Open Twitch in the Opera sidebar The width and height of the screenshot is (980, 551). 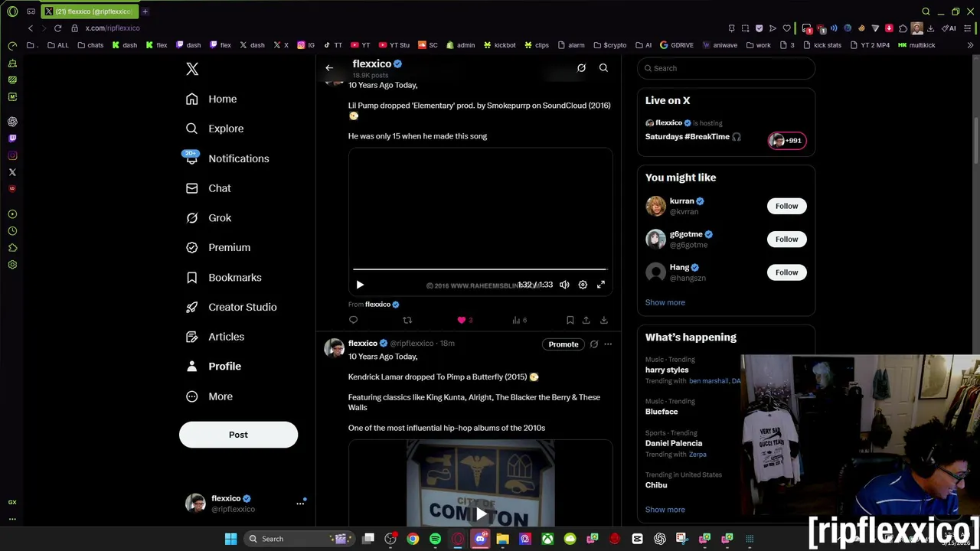pos(12,139)
